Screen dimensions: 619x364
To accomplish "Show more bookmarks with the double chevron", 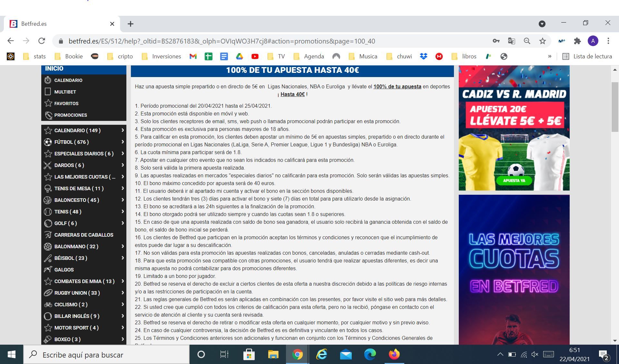I will [550, 56].
